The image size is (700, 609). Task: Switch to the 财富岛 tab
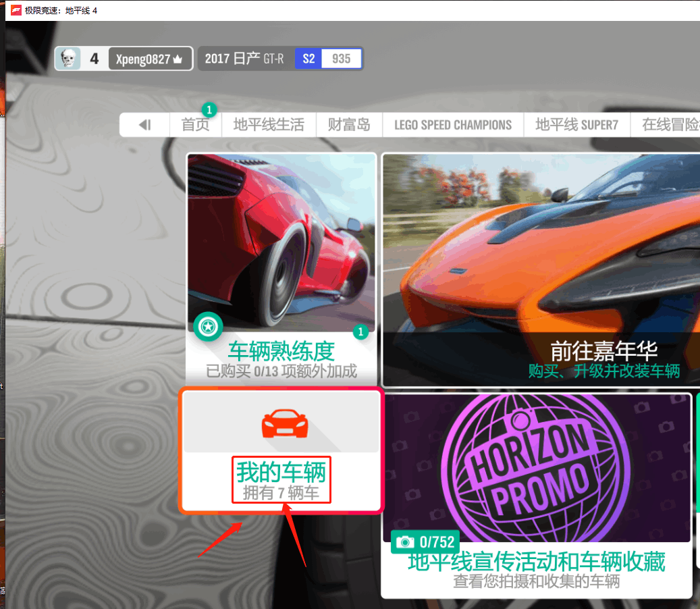click(x=349, y=124)
